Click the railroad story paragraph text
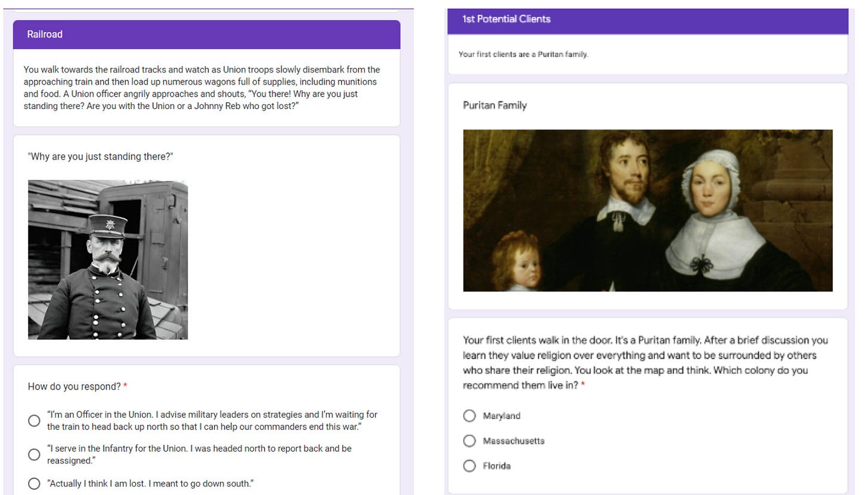The image size is (868, 495). point(202,88)
